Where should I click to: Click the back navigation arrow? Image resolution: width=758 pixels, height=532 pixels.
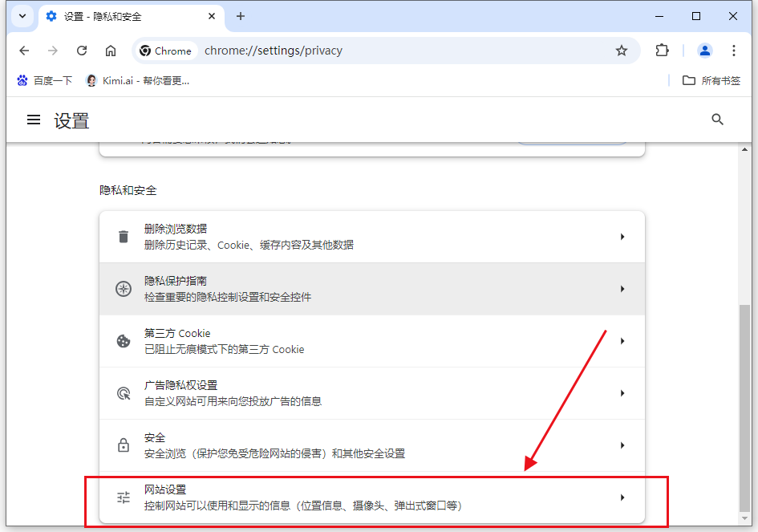24,51
